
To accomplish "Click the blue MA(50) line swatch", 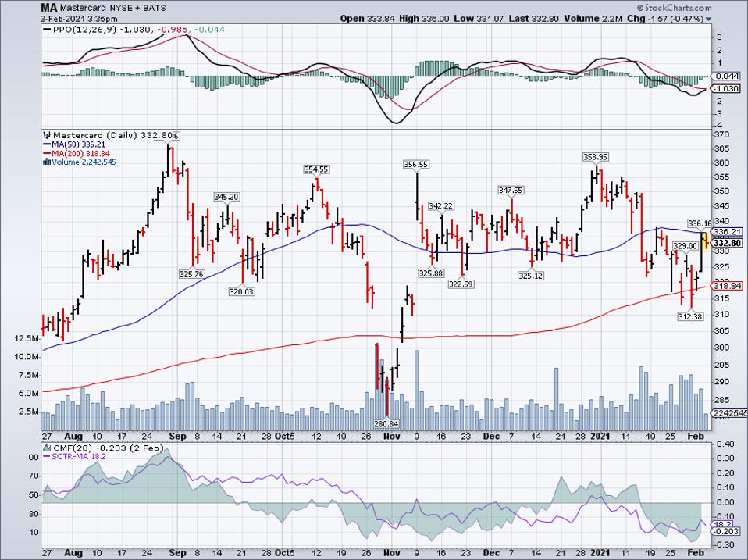I will click(x=47, y=144).
